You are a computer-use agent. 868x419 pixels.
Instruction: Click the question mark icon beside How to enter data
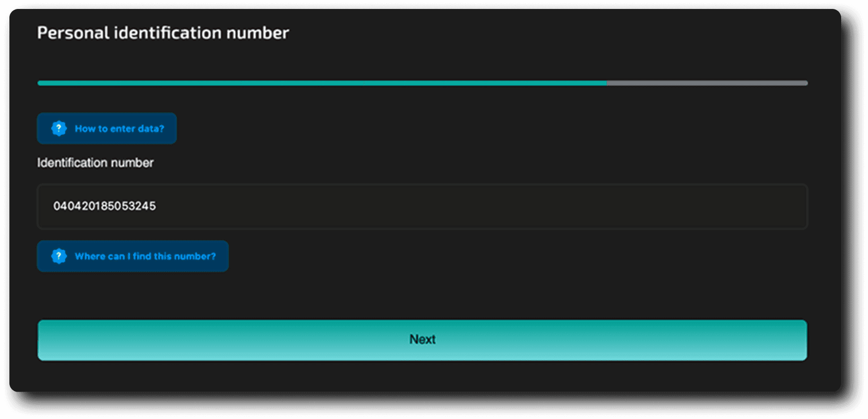pyautogui.click(x=59, y=128)
